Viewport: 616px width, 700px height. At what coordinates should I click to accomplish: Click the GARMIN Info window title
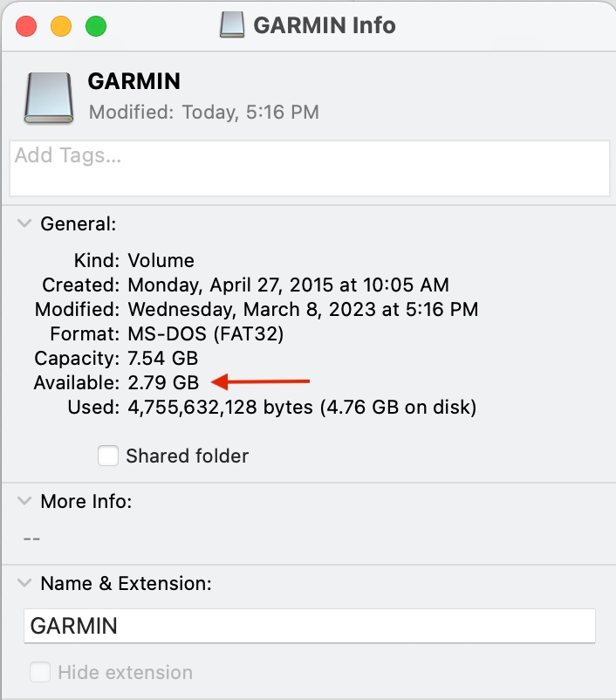tap(325, 25)
